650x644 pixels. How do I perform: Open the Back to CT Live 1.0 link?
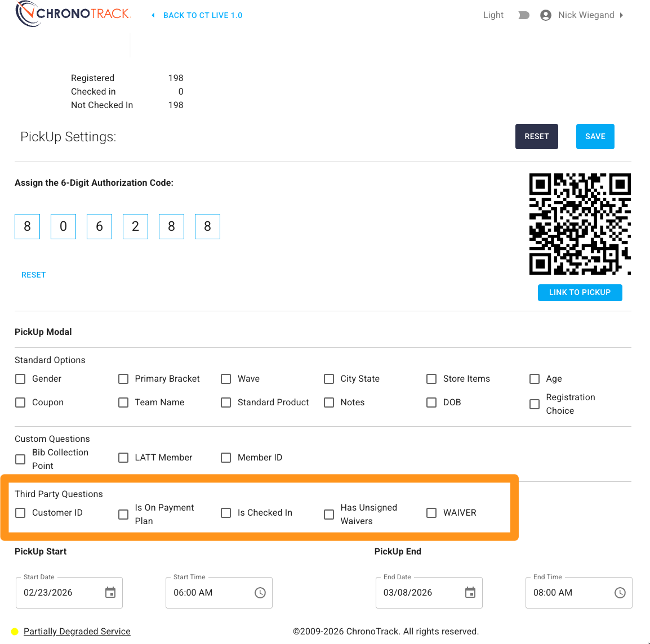coord(203,15)
